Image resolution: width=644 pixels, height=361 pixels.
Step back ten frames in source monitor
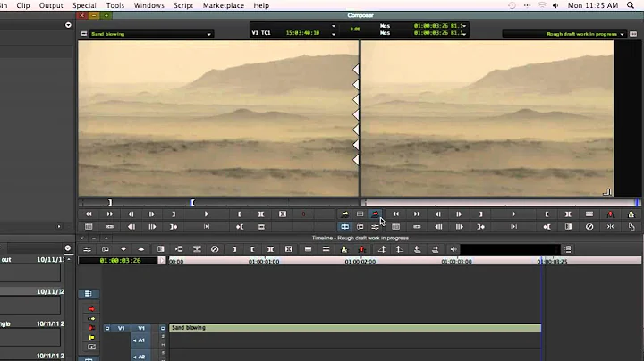coord(131,226)
